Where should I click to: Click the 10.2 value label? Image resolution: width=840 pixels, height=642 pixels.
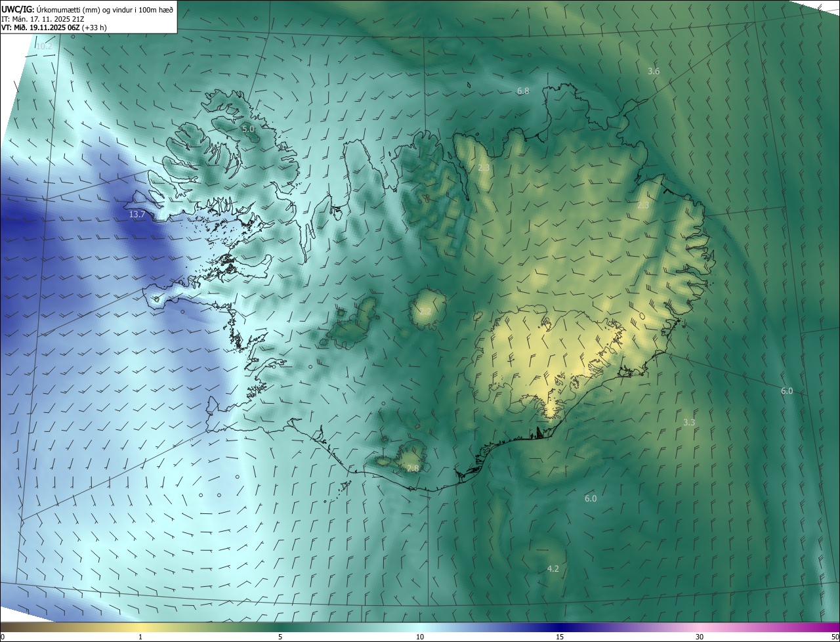point(44,47)
